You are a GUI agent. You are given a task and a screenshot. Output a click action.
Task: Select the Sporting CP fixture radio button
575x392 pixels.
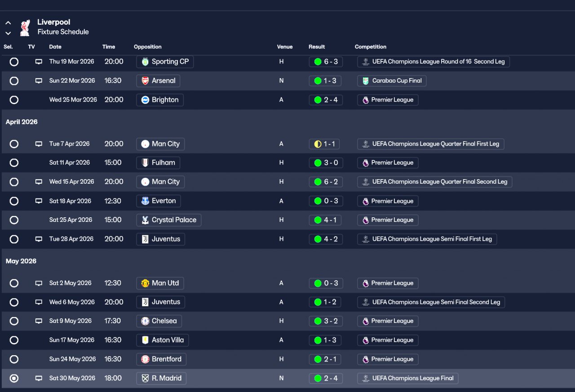point(14,62)
